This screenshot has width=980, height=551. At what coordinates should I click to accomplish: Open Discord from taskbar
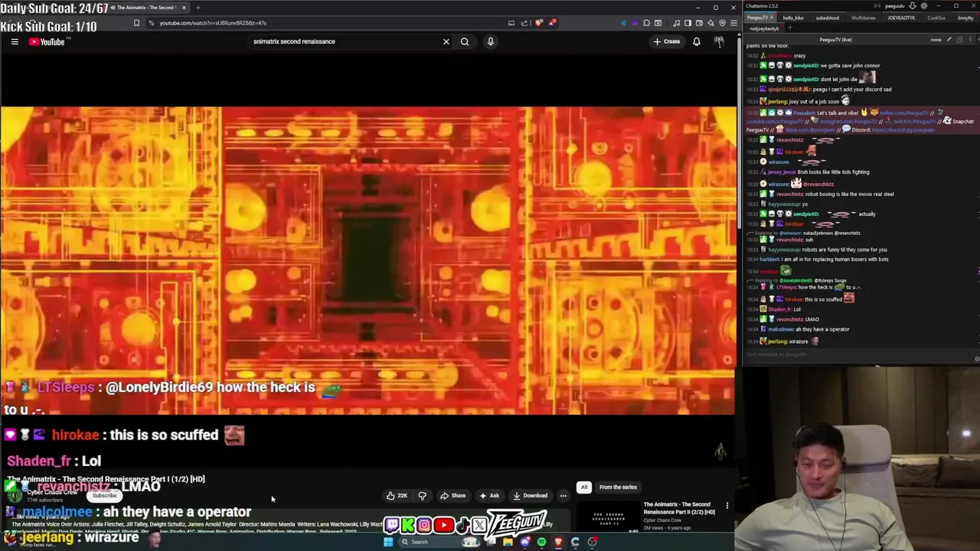[x=525, y=542]
